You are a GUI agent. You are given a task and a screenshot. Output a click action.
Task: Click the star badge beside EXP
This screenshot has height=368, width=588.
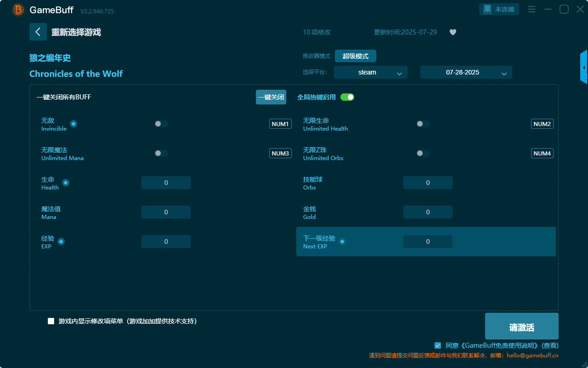(61, 241)
